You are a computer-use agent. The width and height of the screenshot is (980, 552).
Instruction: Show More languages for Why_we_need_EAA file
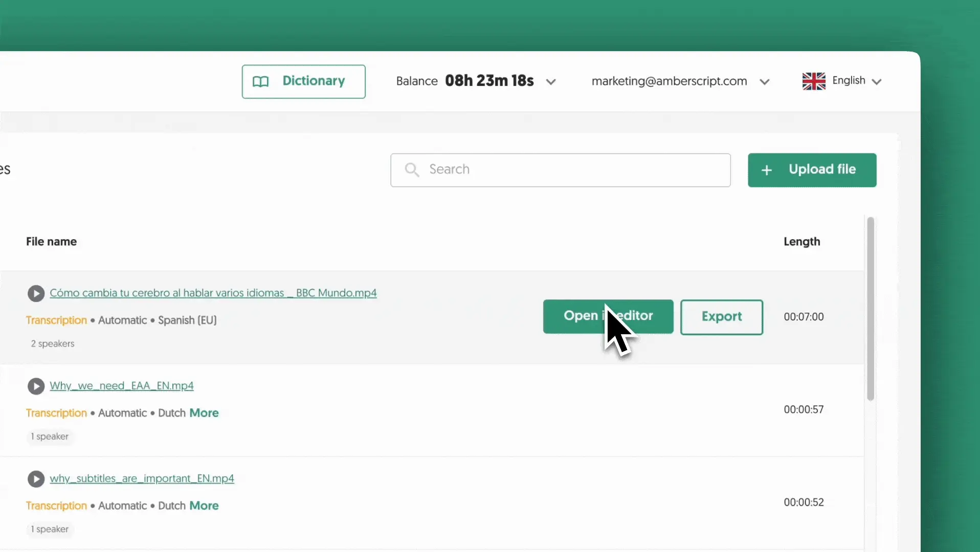pos(204,413)
